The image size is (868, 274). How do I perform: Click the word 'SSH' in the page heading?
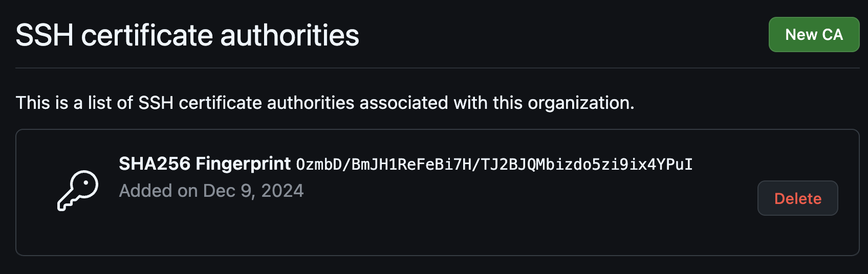coord(45,35)
